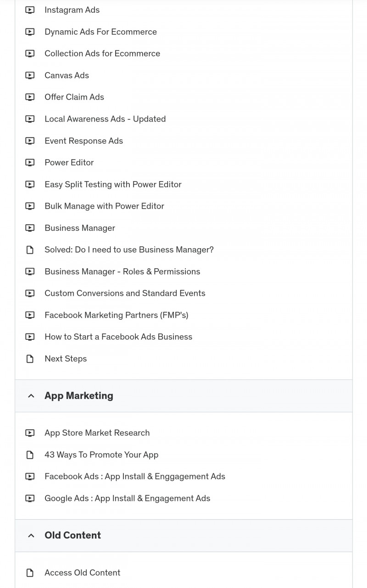
Task: Open Custom Conversions and Standard Events
Action: pyautogui.click(x=125, y=293)
